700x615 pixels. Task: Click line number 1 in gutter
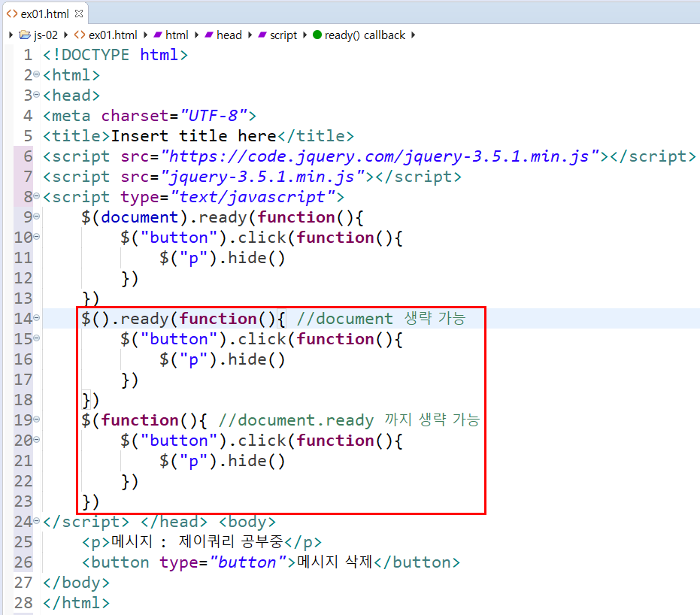pyautogui.click(x=28, y=55)
